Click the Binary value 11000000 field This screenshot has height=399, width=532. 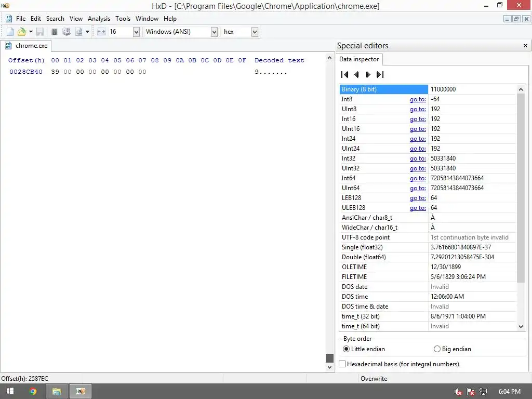(x=472, y=89)
